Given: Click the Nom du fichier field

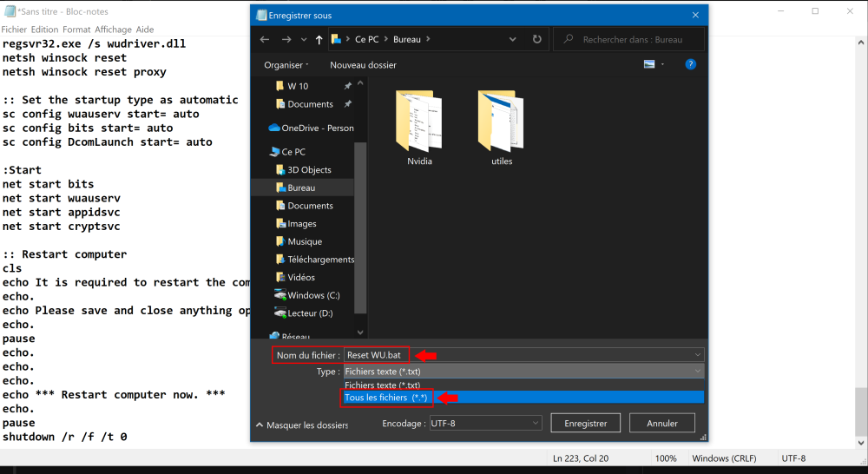Looking at the screenshot, I should 556,355.
